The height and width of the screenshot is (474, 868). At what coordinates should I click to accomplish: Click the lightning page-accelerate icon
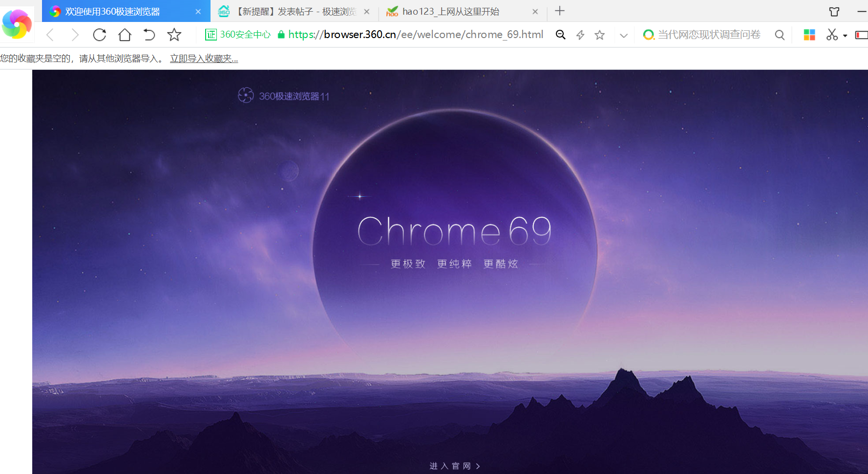580,35
